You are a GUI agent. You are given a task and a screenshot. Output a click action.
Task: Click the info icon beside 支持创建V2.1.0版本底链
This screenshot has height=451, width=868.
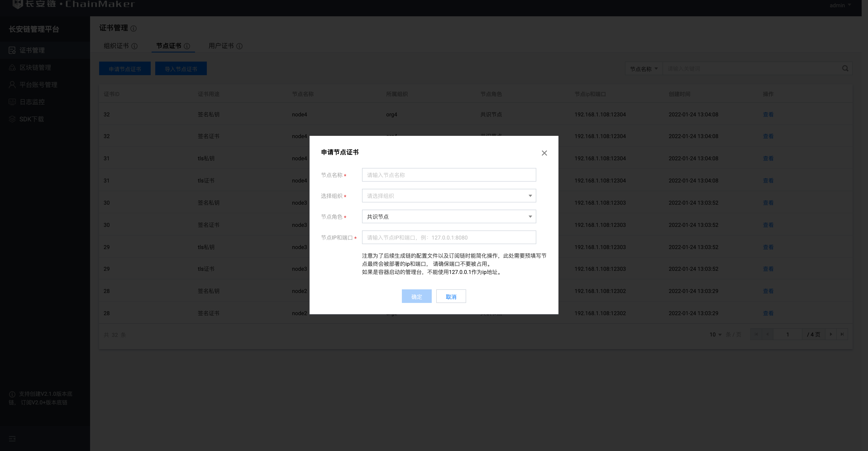(x=12, y=394)
